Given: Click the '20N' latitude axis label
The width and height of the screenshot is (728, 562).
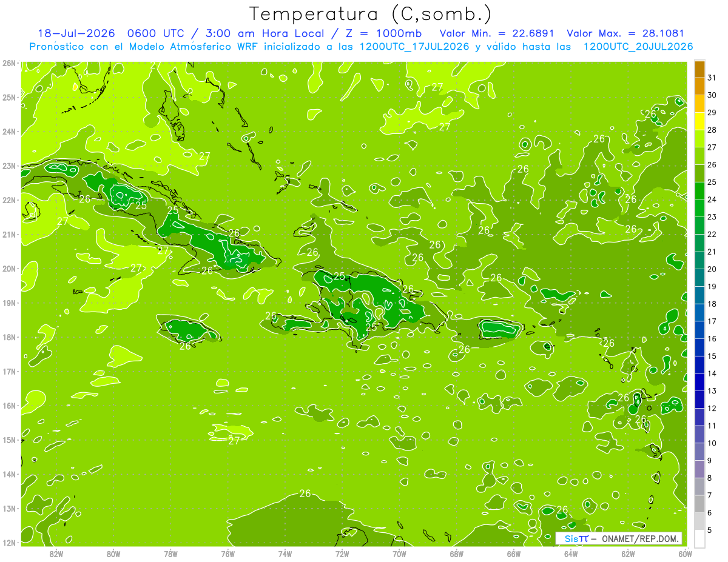Looking at the screenshot, I should [x=8, y=269].
